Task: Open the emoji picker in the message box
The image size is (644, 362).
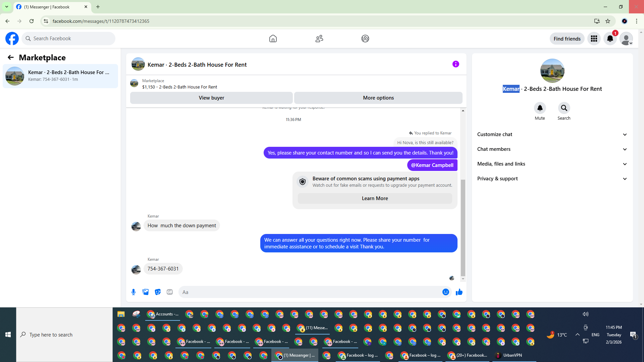Action: pyautogui.click(x=445, y=292)
